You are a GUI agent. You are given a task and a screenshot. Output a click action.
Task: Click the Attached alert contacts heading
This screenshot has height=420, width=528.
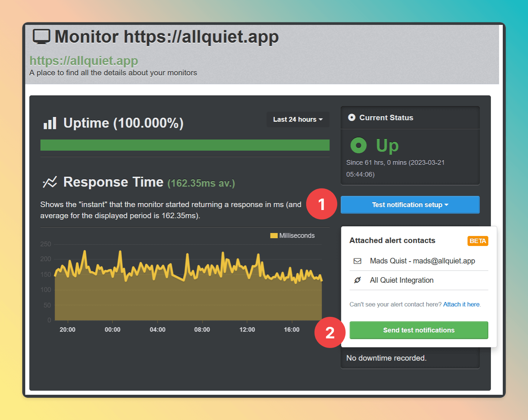pos(392,240)
